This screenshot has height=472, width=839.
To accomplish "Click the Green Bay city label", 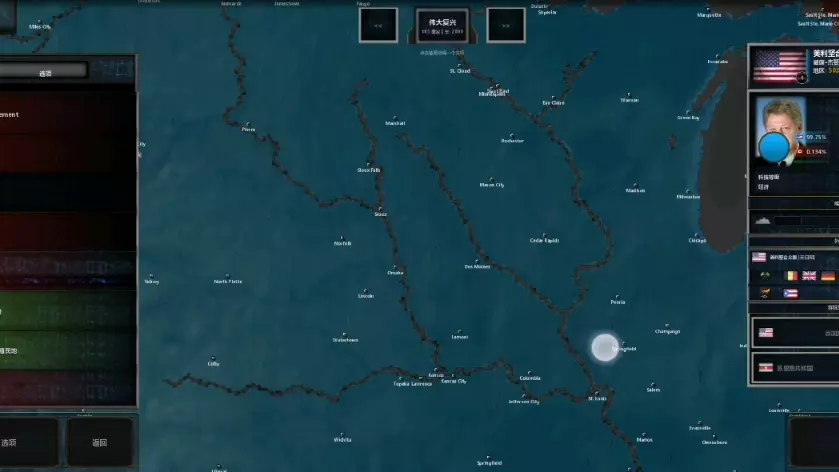I will click(x=688, y=118).
